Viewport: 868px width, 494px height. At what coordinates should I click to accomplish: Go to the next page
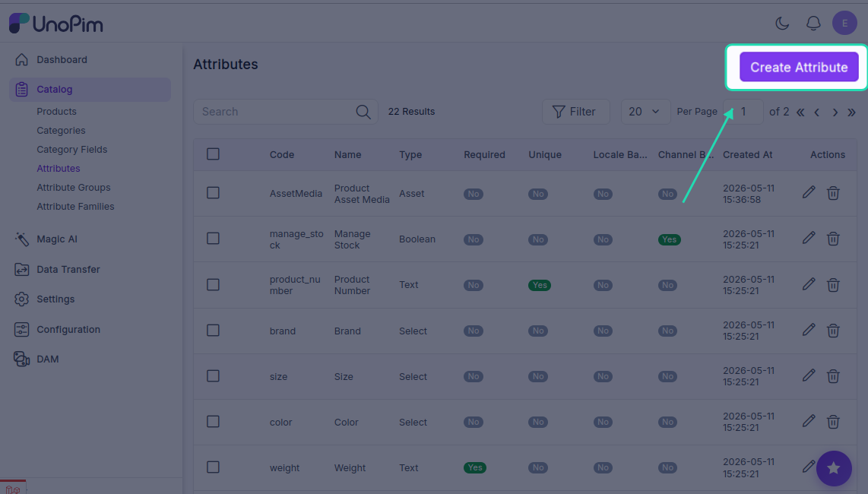[835, 112]
